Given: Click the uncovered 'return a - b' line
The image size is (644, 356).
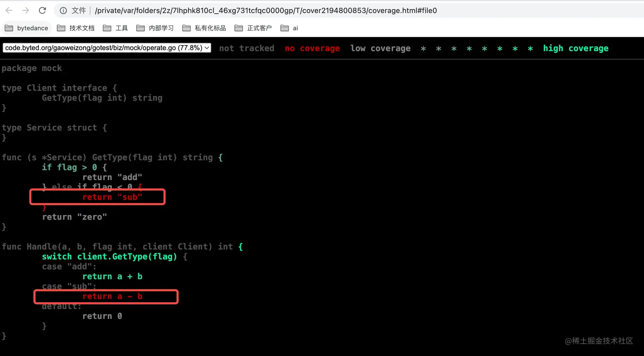Looking at the screenshot, I should click(112, 296).
